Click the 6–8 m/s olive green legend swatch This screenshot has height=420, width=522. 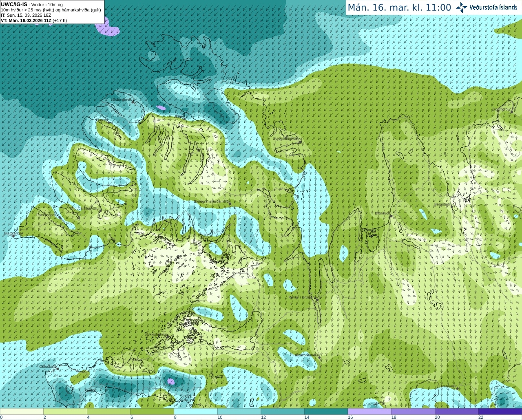[152, 411]
